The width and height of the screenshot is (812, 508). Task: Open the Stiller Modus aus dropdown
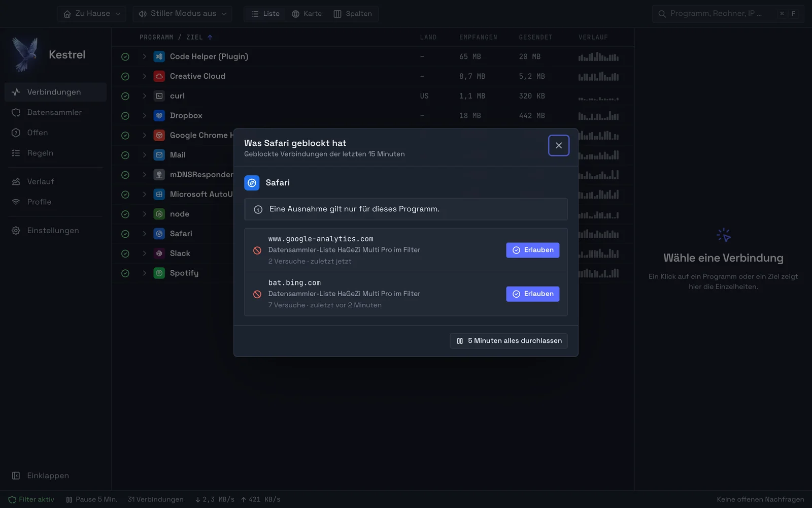coord(182,14)
